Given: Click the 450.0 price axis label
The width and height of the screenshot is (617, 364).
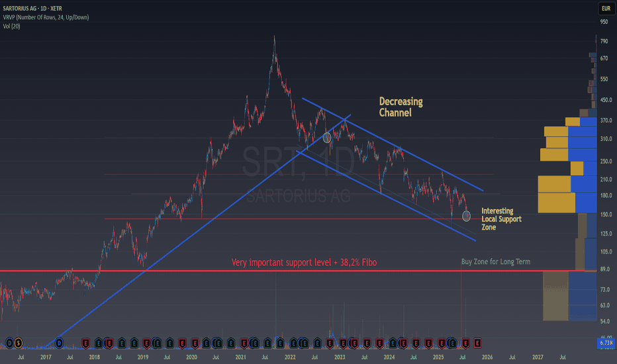Looking at the screenshot, I should (606, 100).
